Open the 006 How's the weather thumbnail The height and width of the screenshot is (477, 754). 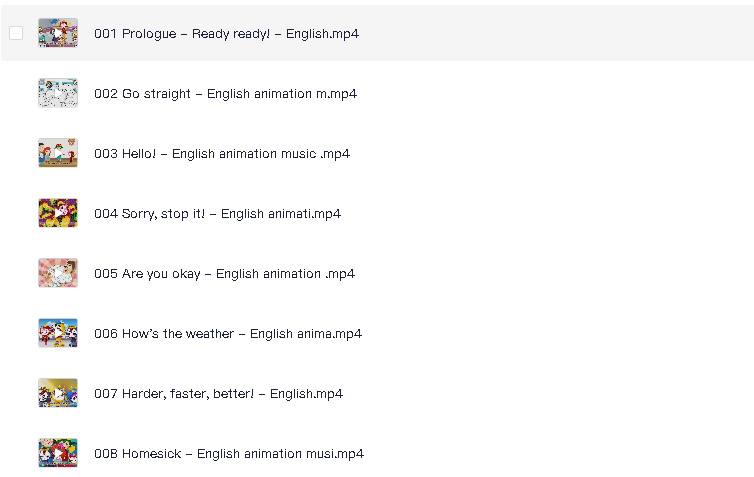[58, 333]
